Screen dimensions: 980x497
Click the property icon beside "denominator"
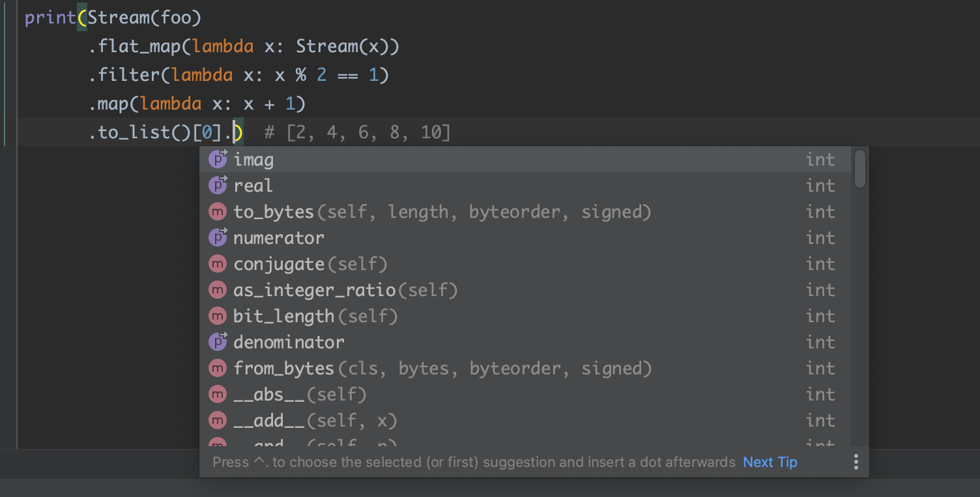pos(218,342)
